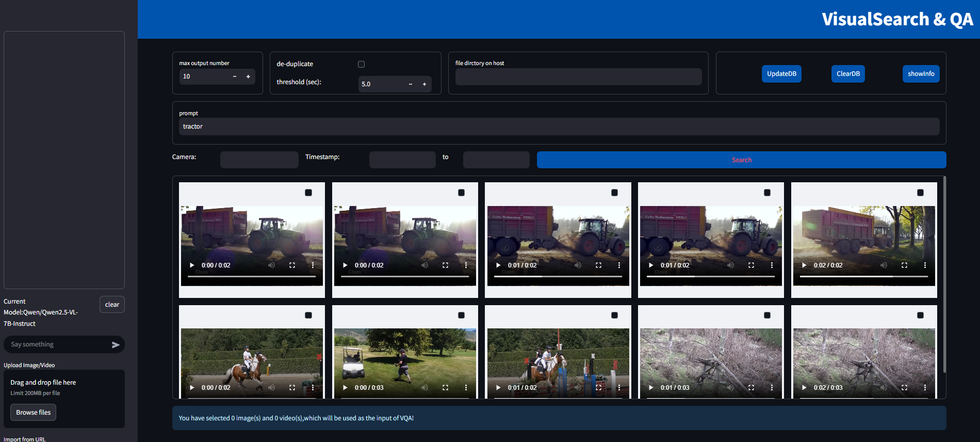The height and width of the screenshot is (442, 980).
Task: Play the first tractor video result
Action: point(192,265)
